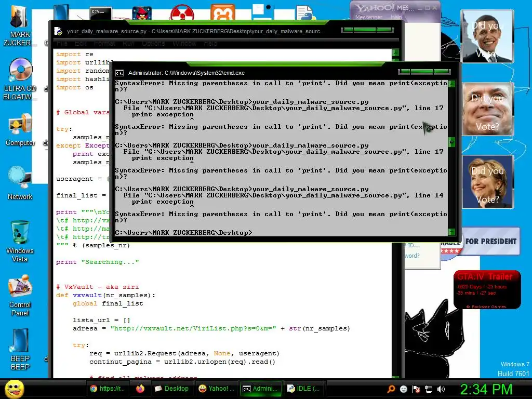Viewport: 532px width, 399px height.
Task: Open the File menu in IDLE
Action: (x=62, y=44)
